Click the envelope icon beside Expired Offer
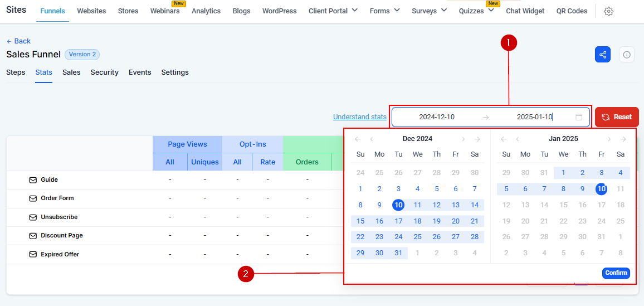 pos(33,255)
